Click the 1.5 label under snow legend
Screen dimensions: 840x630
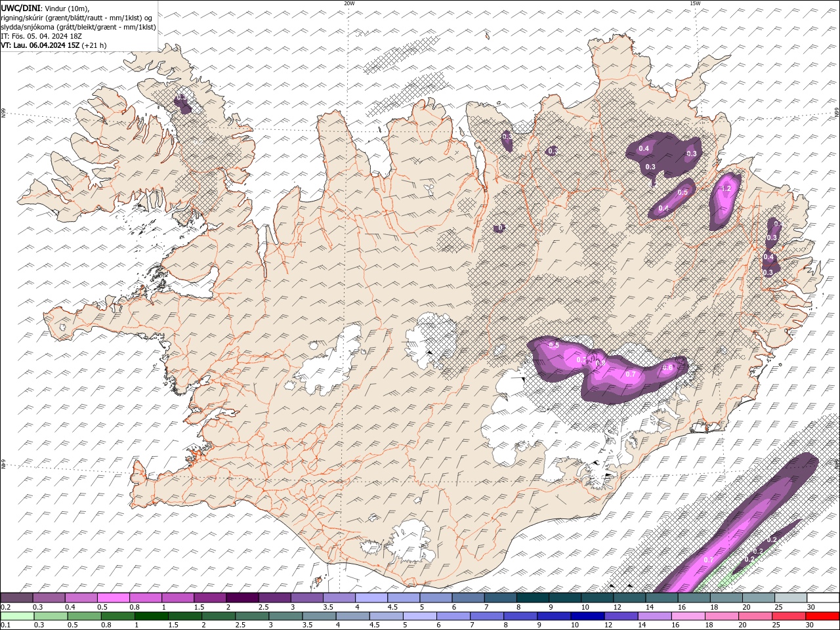(198, 607)
